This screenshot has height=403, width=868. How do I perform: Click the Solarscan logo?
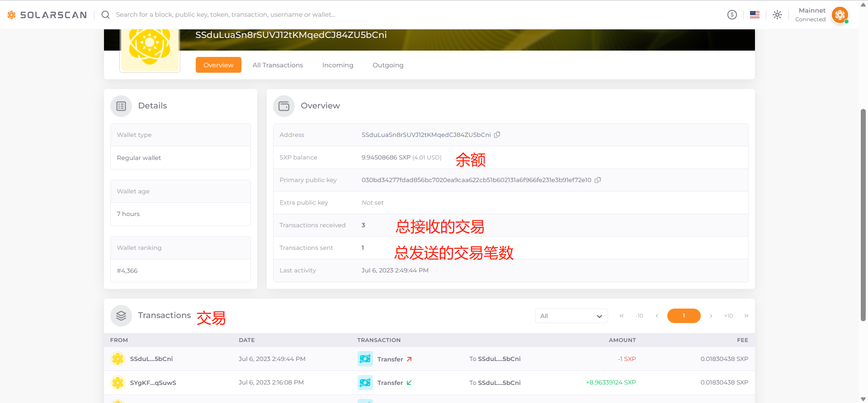click(x=47, y=15)
